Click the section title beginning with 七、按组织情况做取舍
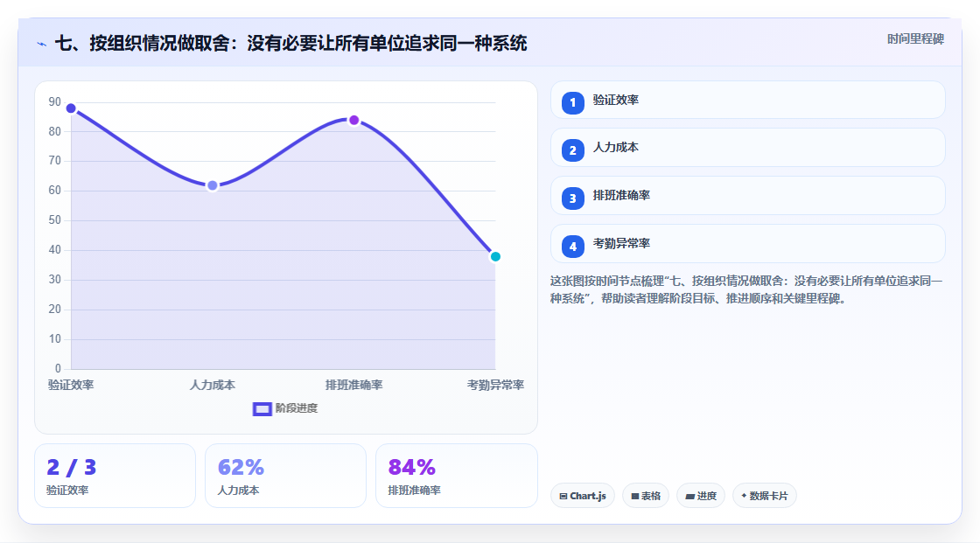 290,44
